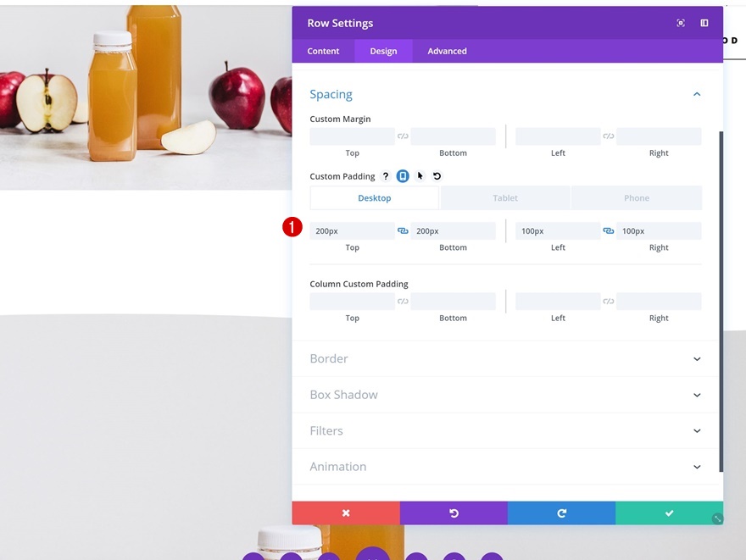
Task: Unlink Custom Padding Left and Right values
Action: [608, 231]
